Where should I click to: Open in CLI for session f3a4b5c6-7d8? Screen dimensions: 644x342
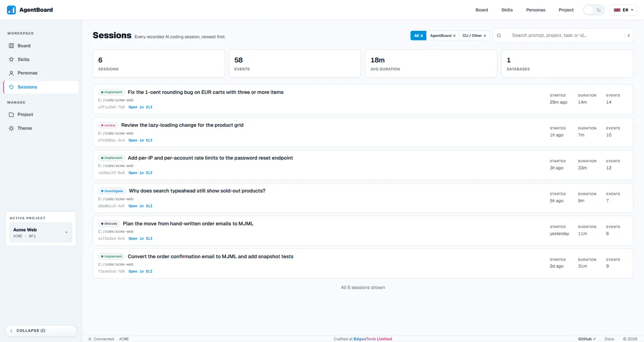tap(140, 271)
